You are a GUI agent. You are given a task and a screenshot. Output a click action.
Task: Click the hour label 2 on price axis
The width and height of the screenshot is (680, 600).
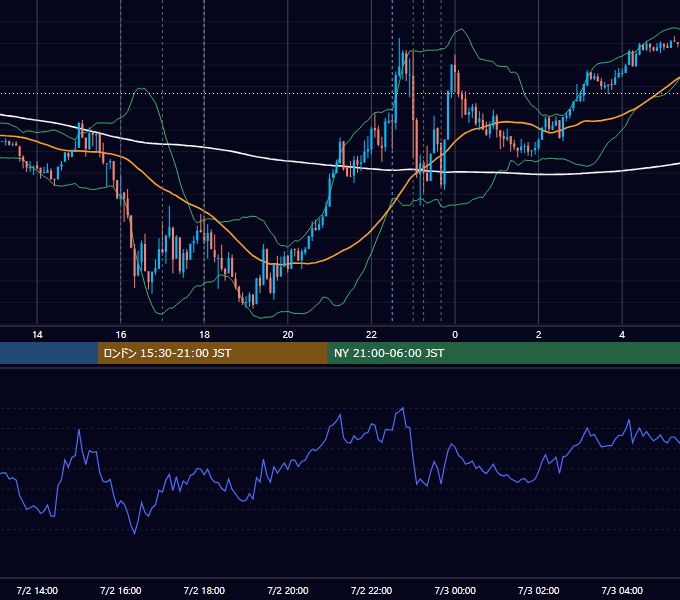[x=539, y=335]
